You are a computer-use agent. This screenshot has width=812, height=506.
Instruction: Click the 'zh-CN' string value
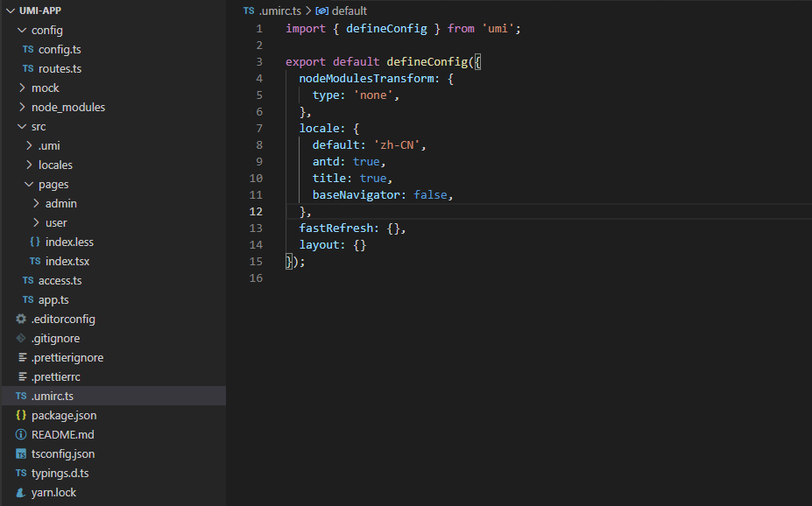[397, 145]
